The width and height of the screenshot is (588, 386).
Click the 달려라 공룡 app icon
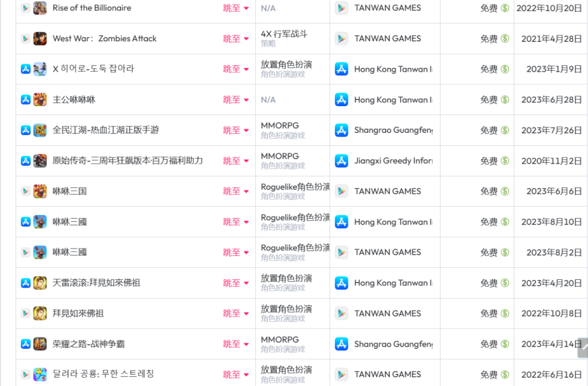(x=40, y=375)
